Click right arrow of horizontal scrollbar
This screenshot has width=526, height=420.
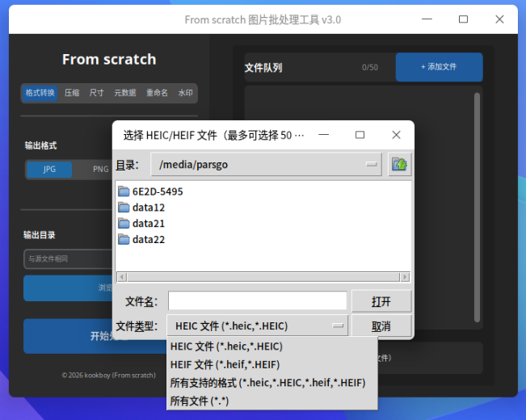[x=405, y=277]
